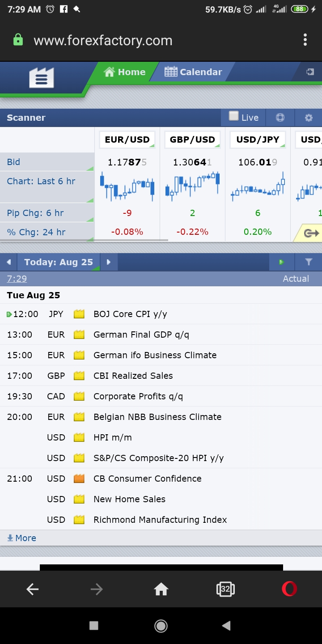The height and width of the screenshot is (644, 322).
Task: Open German Final GDP q/q event
Action: (141, 335)
